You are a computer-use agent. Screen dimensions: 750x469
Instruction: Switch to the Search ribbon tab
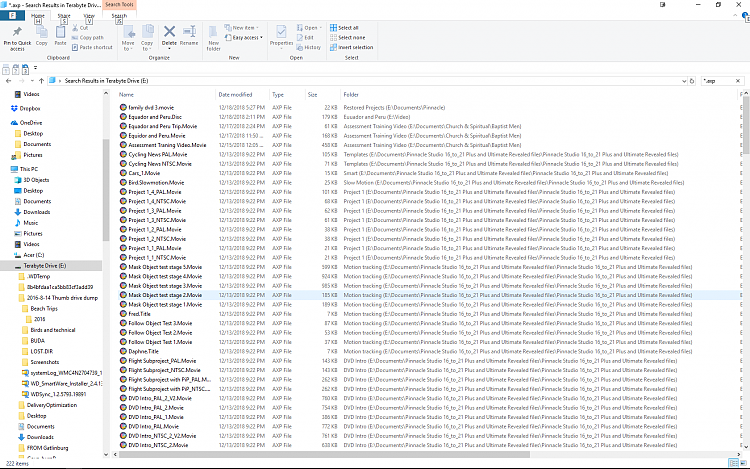pyautogui.click(x=119, y=16)
